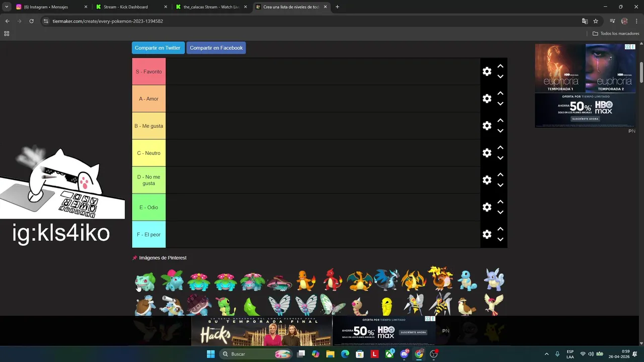Move C - Neutro tier down with arrow

(500, 158)
